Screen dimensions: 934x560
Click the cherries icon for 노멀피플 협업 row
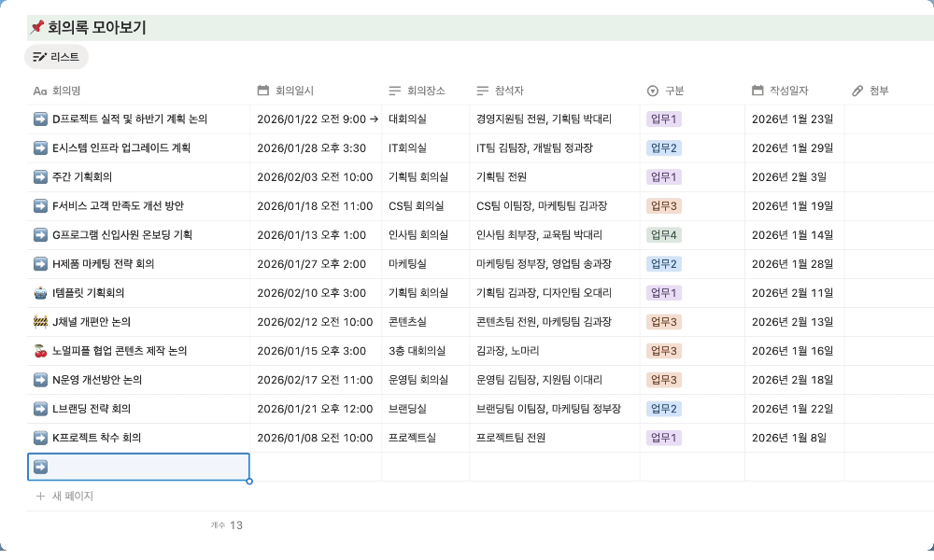(x=40, y=351)
